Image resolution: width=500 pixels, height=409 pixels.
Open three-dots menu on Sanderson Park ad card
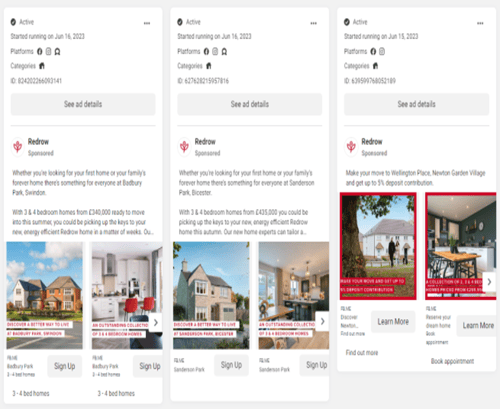[314, 23]
